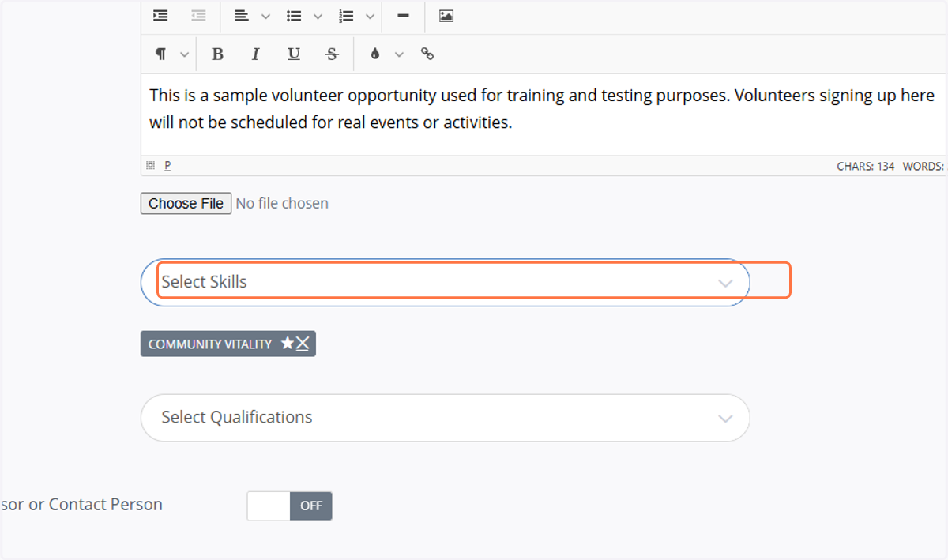Toggle bold formatting
The height and width of the screenshot is (560, 948).
(x=218, y=54)
